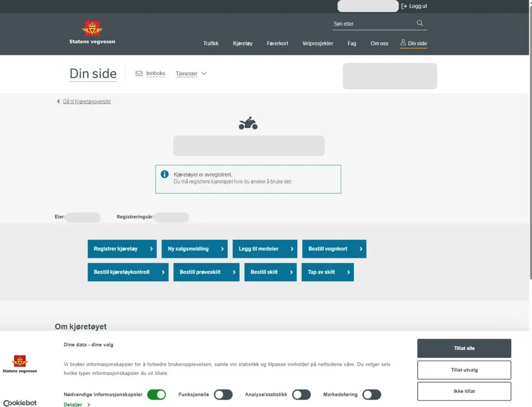Viewport: 532px width, 407px height.
Task: Click the Din side user icon
Action: point(403,43)
